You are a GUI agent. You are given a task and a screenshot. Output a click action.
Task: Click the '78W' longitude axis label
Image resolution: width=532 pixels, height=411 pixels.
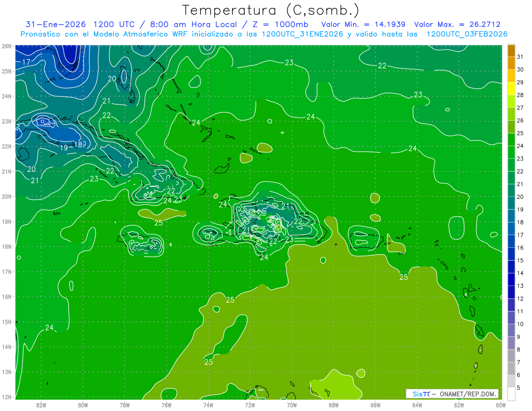(x=125, y=405)
